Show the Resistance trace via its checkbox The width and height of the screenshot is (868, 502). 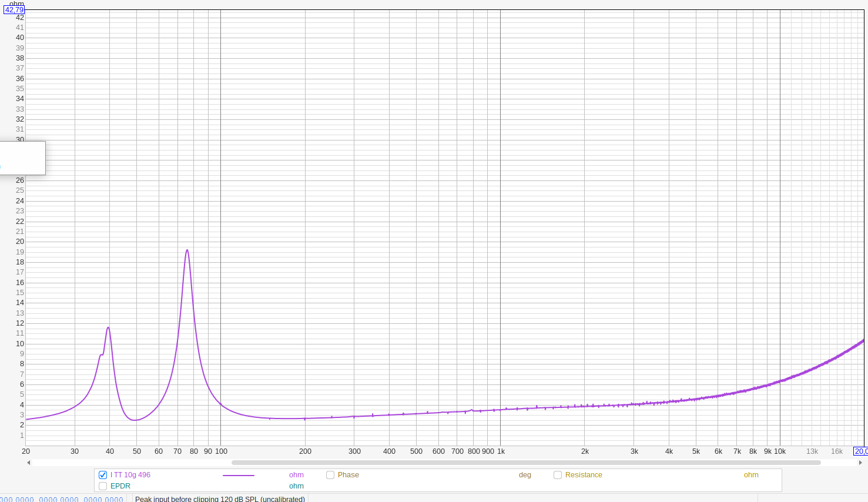point(558,475)
